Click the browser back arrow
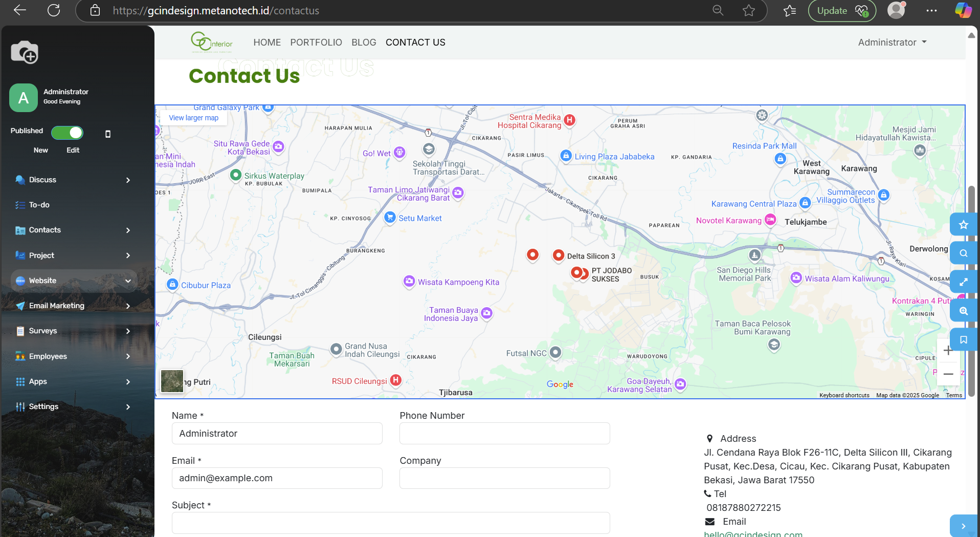Screen dimensions: 980x537 pos(19,10)
